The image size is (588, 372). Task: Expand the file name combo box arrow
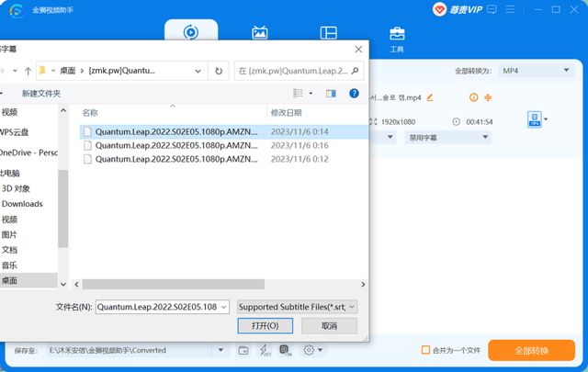tap(224, 307)
